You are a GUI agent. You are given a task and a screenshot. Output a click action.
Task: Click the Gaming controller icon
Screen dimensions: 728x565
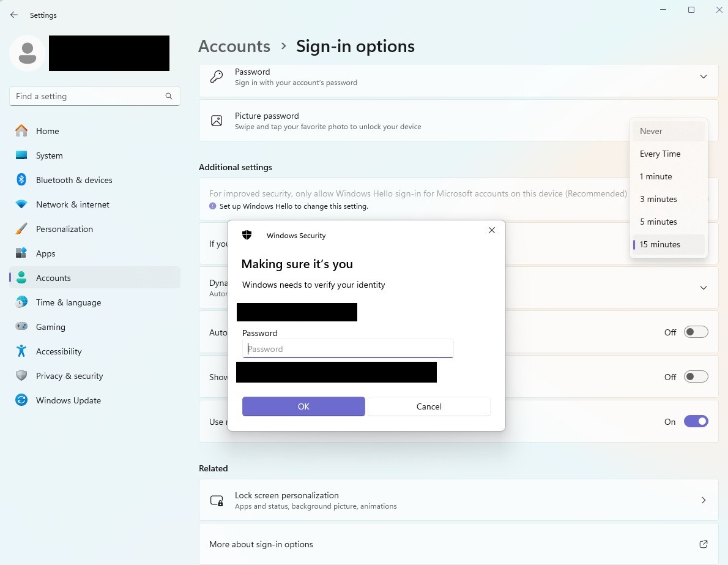pyautogui.click(x=21, y=327)
